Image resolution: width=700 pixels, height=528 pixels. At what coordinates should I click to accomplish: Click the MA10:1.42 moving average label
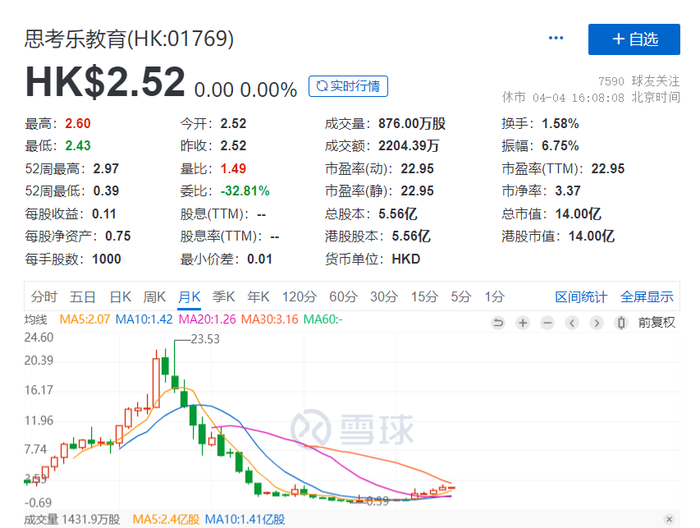[144, 320]
